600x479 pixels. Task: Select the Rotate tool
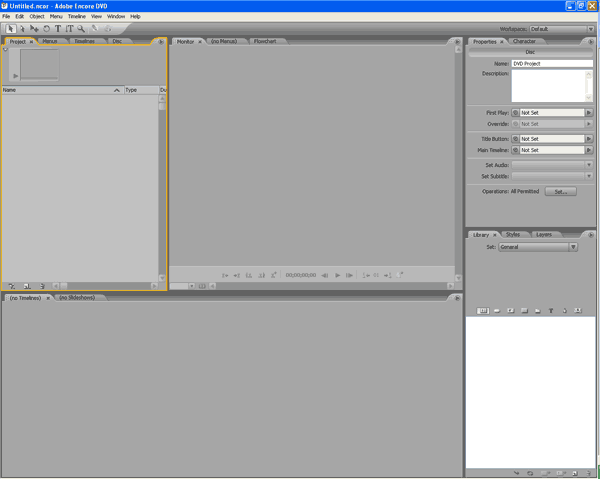pyautogui.click(x=46, y=29)
